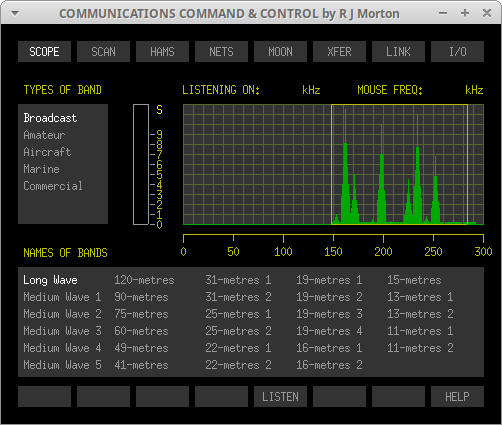
Task: Minimize the Communications Command window
Action: tap(443, 13)
